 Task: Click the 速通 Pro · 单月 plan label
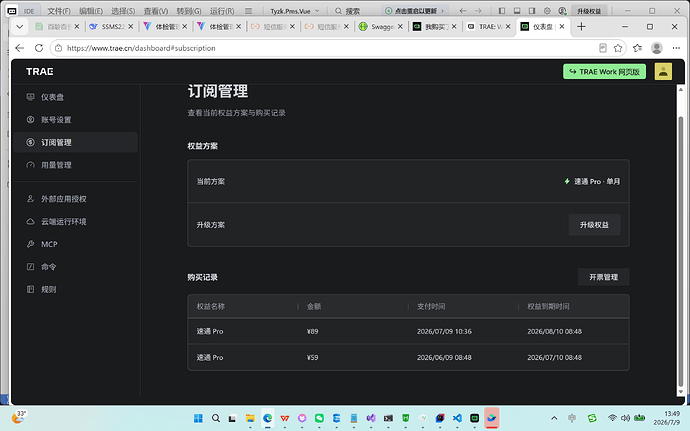(592, 181)
